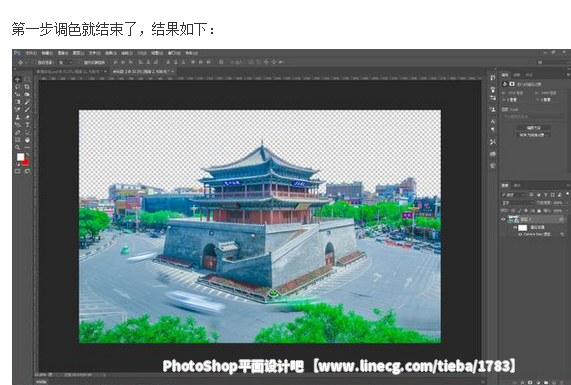Toggle Quick Mask mode icon below swatches
The height and width of the screenshot is (385, 571).
[x=17, y=171]
